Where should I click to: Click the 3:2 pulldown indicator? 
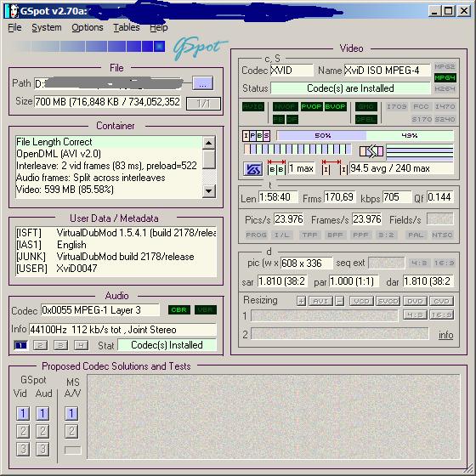386,235
